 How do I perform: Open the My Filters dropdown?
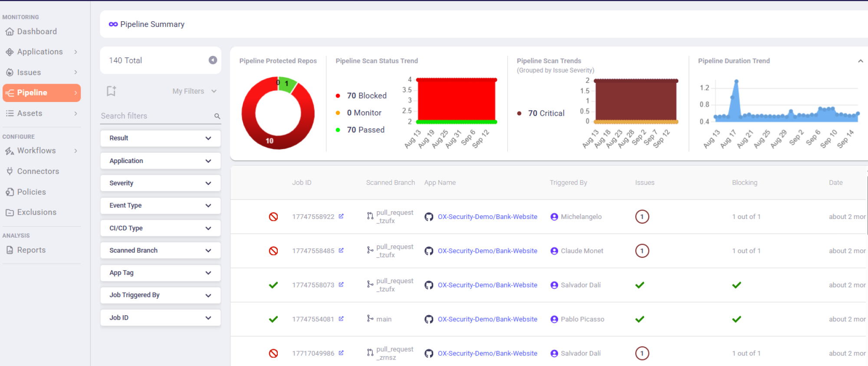coord(194,91)
